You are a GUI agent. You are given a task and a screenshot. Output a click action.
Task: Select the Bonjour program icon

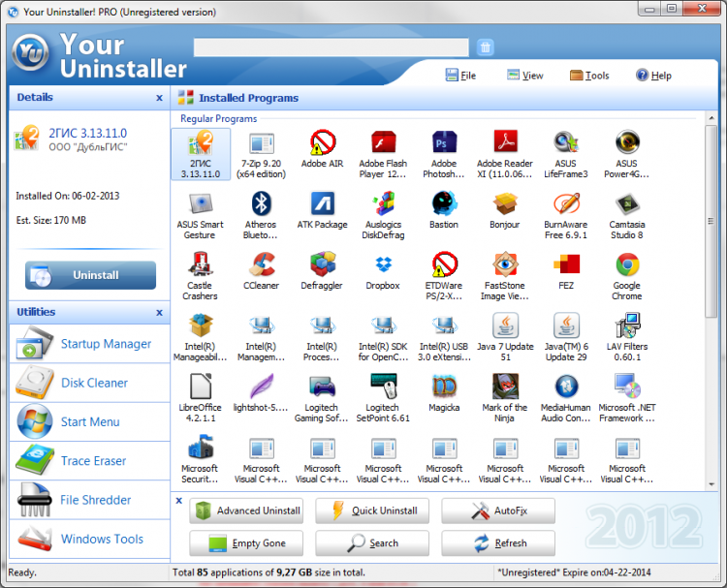[x=505, y=203]
